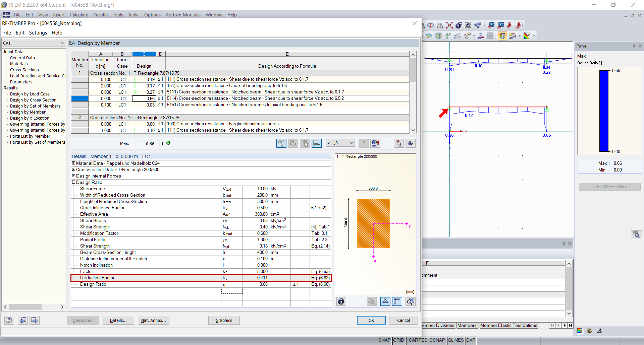Click the blue design ratio color bar
The width and height of the screenshot is (644, 345).
tap(604, 111)
